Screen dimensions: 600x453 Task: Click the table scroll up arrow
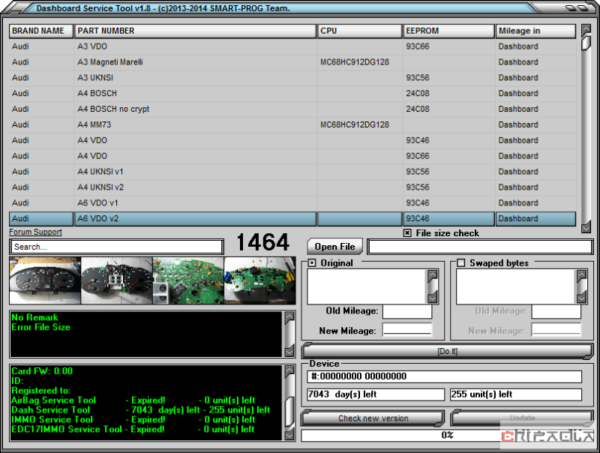tap(585, 29)
